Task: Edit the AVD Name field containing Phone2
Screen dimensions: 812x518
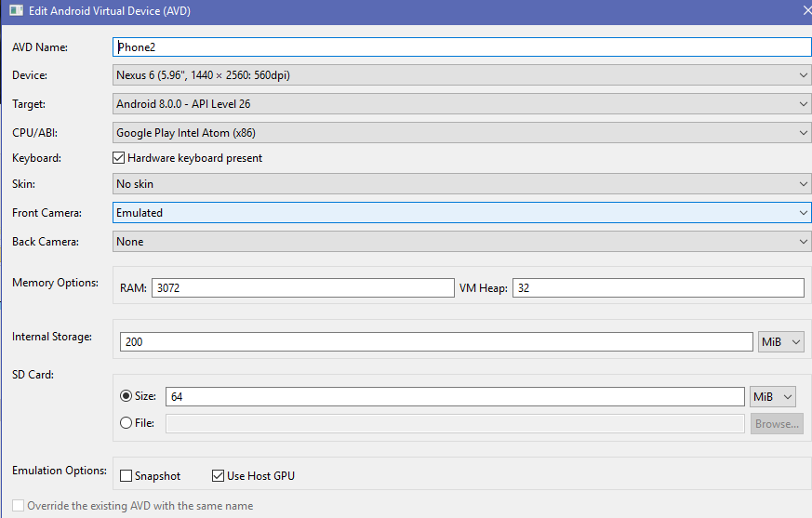Action: point(461,47)
